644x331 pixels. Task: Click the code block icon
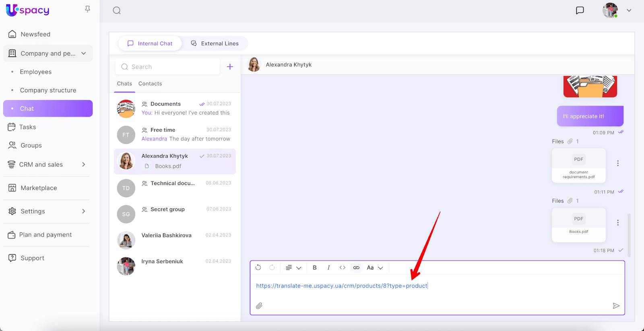point(343,268)
